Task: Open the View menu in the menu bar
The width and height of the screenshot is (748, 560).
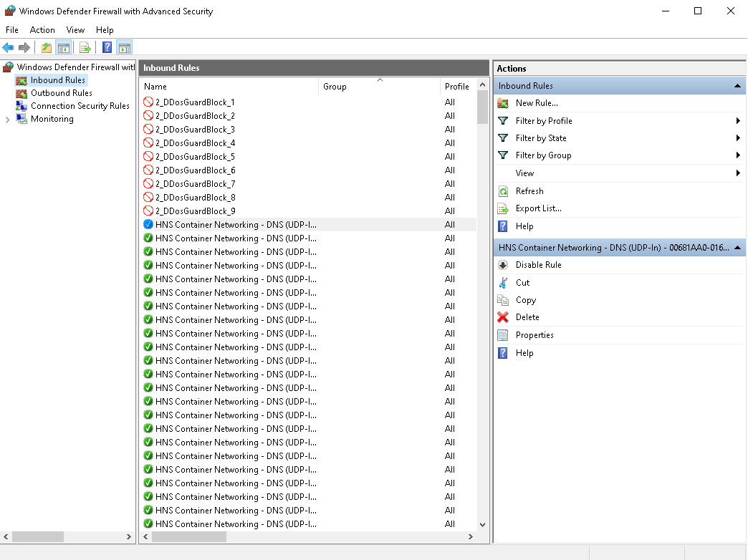Action: pos(75,30)
